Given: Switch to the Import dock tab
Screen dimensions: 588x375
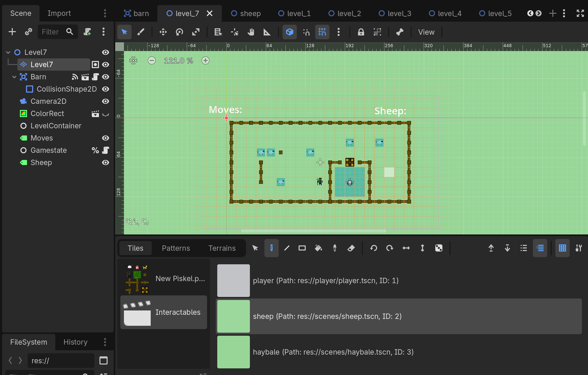Looking at the screenshot, I should (59, 13).
